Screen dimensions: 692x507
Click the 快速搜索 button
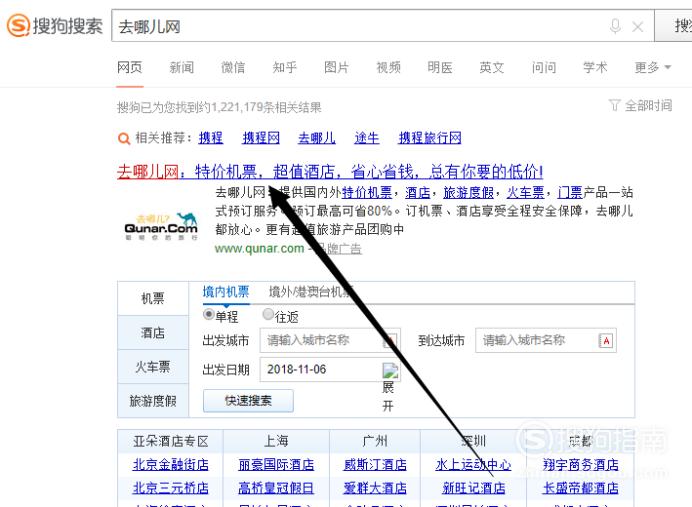coord(248,401)
